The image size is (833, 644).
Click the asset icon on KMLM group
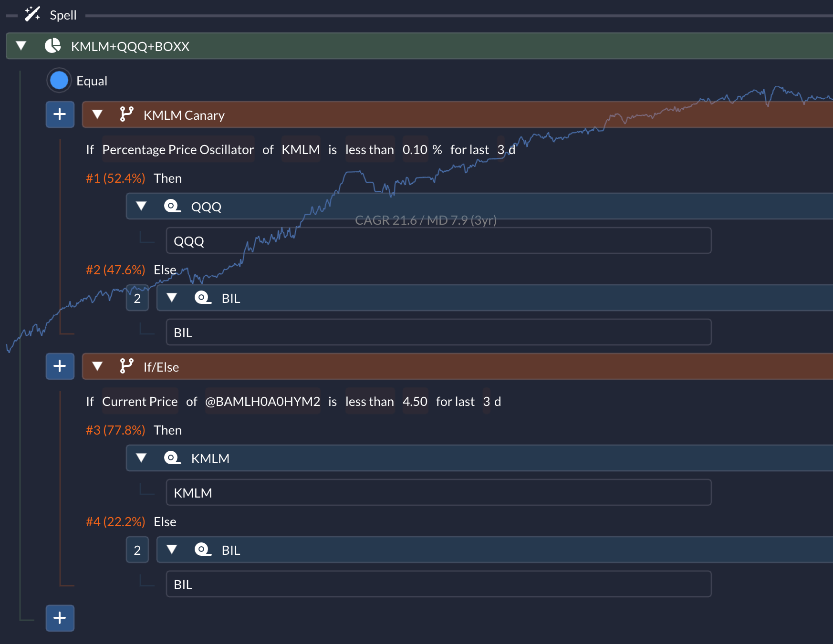point(172,457)
